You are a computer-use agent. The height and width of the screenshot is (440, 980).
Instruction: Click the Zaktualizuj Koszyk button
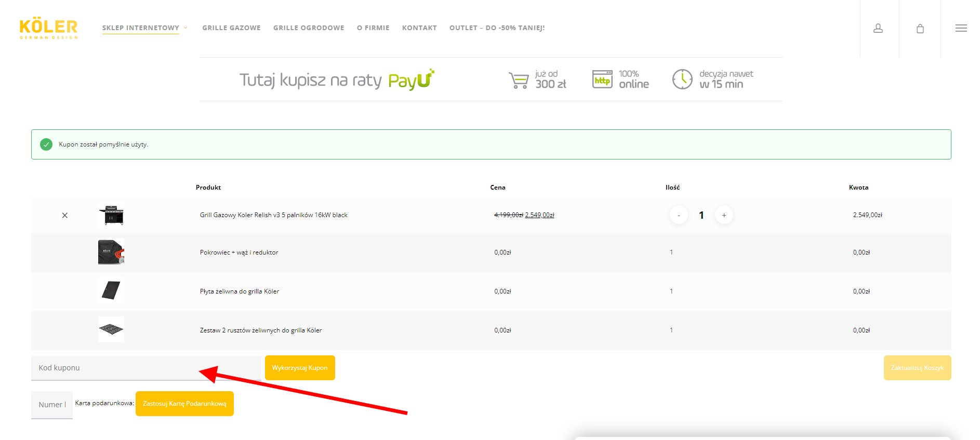[917, 368]
